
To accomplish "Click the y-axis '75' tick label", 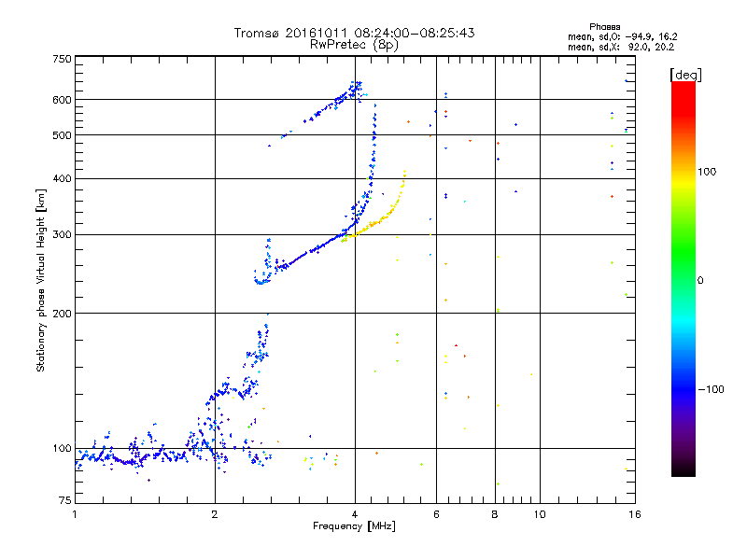I will [65, 500].
